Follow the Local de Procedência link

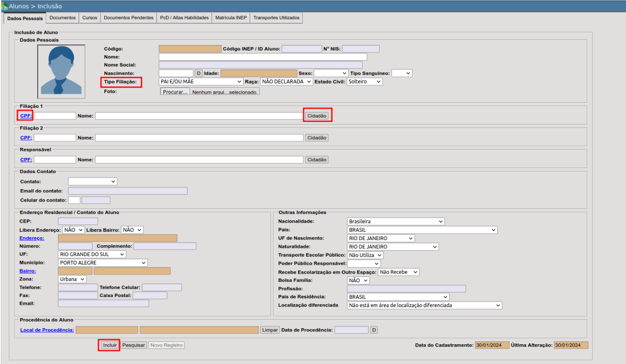[47, 330]
